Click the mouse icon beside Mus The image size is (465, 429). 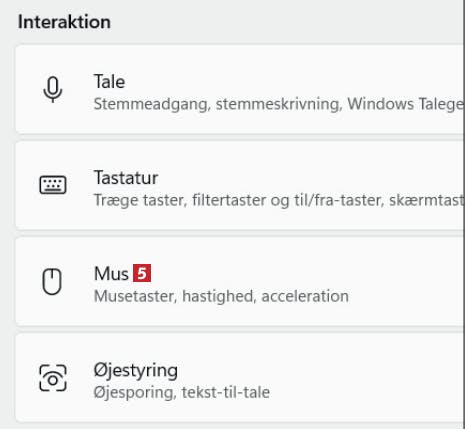point(52,282)
